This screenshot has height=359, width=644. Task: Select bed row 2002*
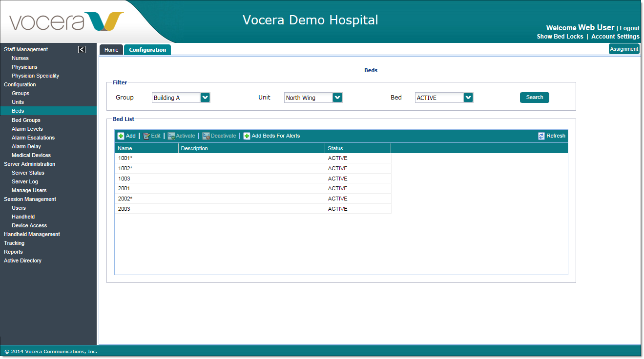click(253, 199)
